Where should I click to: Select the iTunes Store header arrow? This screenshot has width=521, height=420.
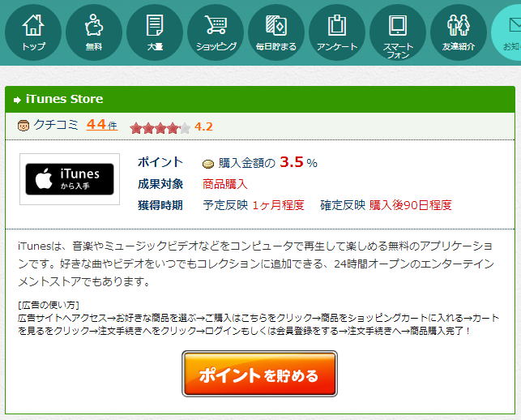[17, 100]
